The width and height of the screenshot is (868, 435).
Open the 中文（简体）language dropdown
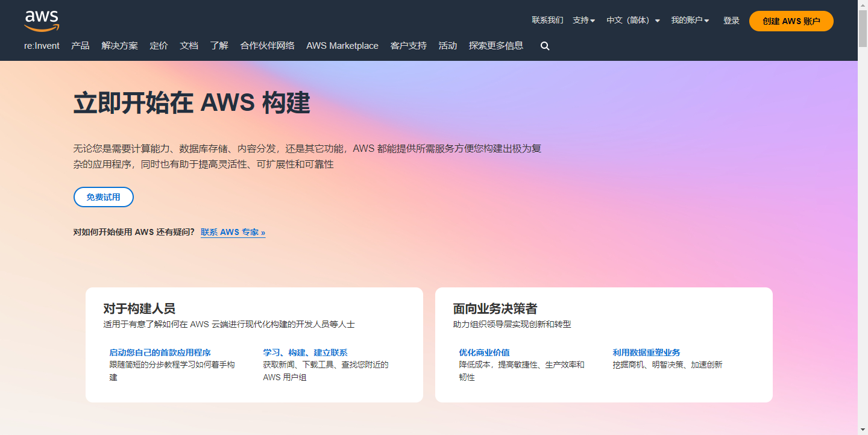point(633,20)
